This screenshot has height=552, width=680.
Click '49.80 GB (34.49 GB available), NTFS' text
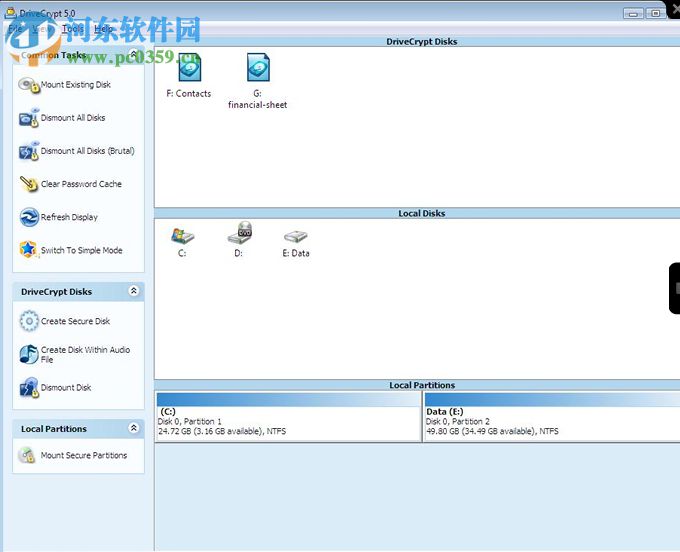[x=493, y=431]
